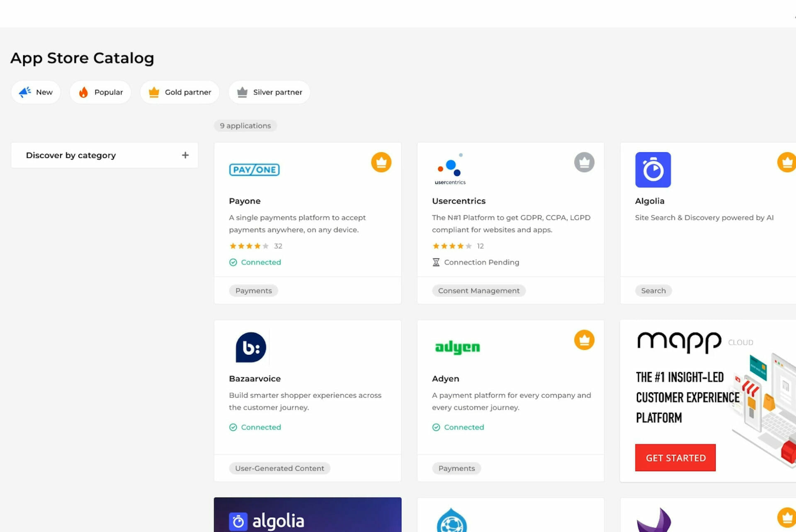Click the '9 applications' count label
Viewport: 796px width, 532px height.
pyautogui.click(x=245, y=126)
